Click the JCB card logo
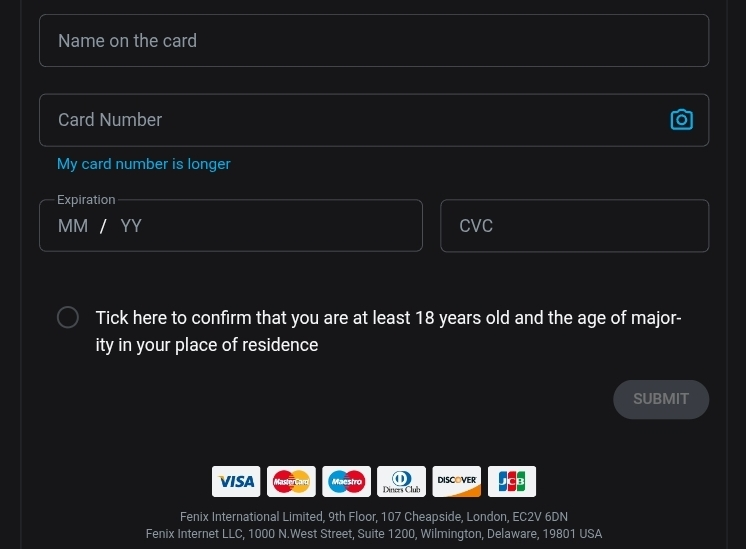746x549 pixels. (511, 481)
